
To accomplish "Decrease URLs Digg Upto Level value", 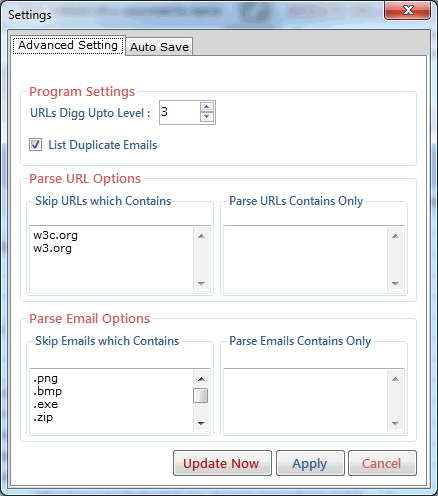I will coord(207,117).
